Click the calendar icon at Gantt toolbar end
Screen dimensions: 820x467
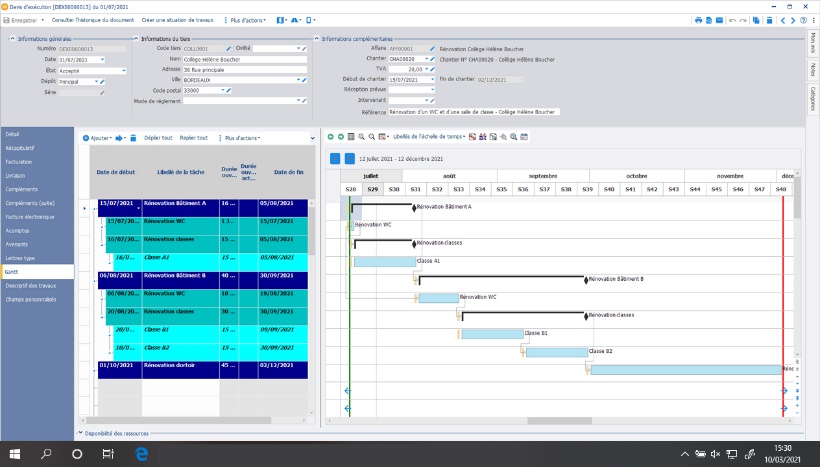[x=524, y=136]
